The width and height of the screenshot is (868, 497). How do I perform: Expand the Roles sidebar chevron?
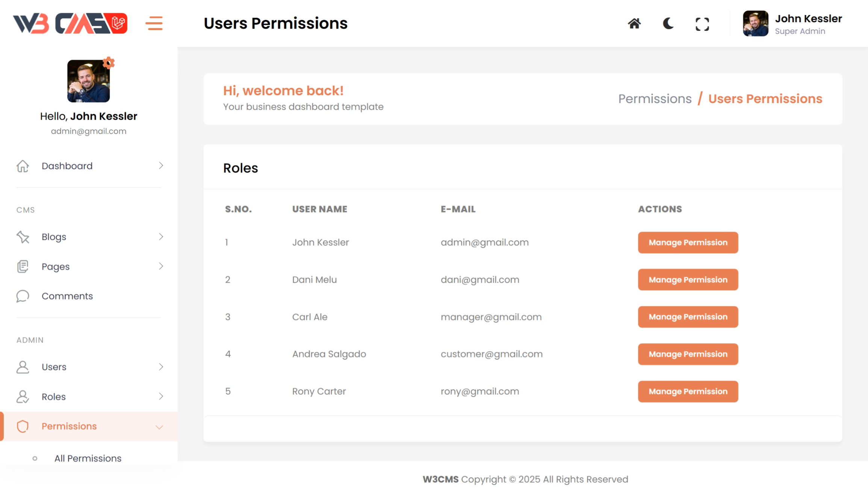(161, 397)
